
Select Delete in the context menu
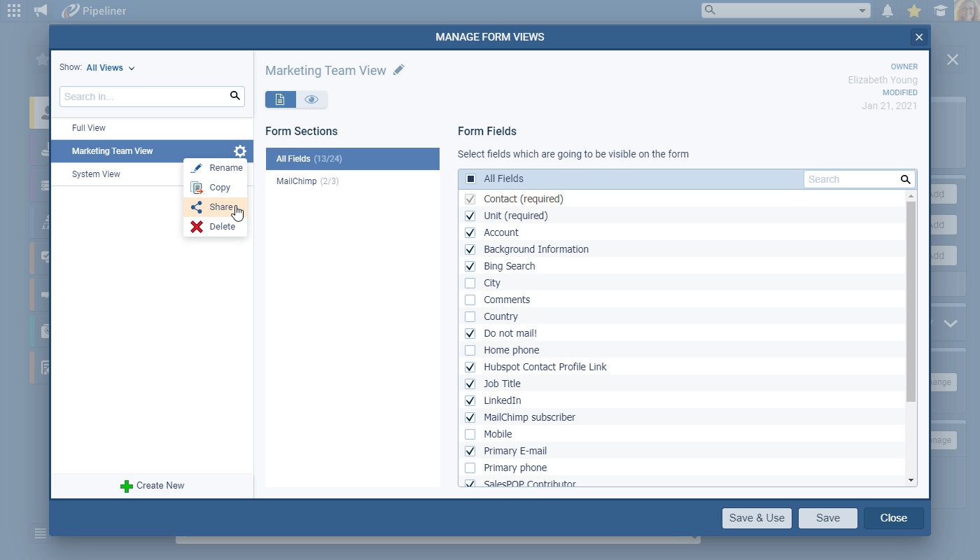tap(214, 227)
